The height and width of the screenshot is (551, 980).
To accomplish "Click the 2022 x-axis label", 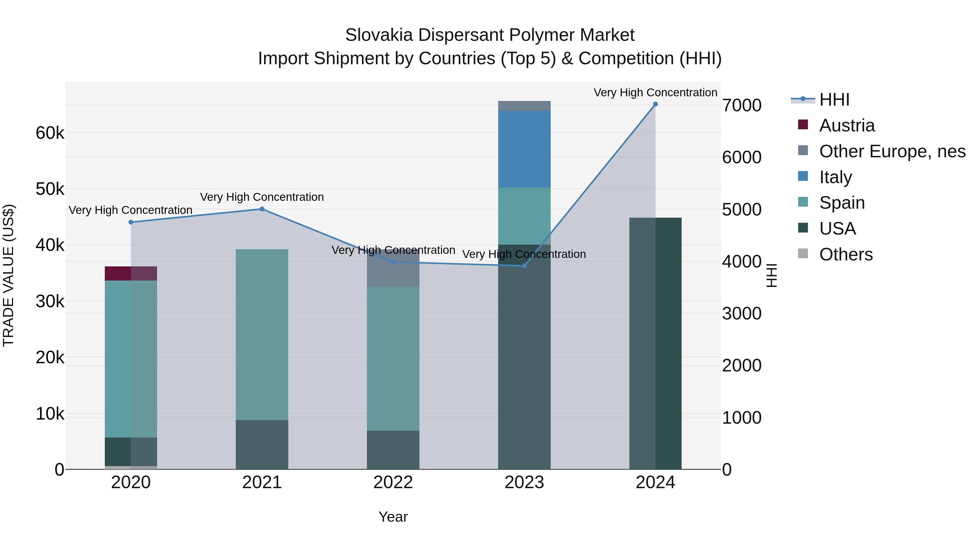I will [393, 482].
